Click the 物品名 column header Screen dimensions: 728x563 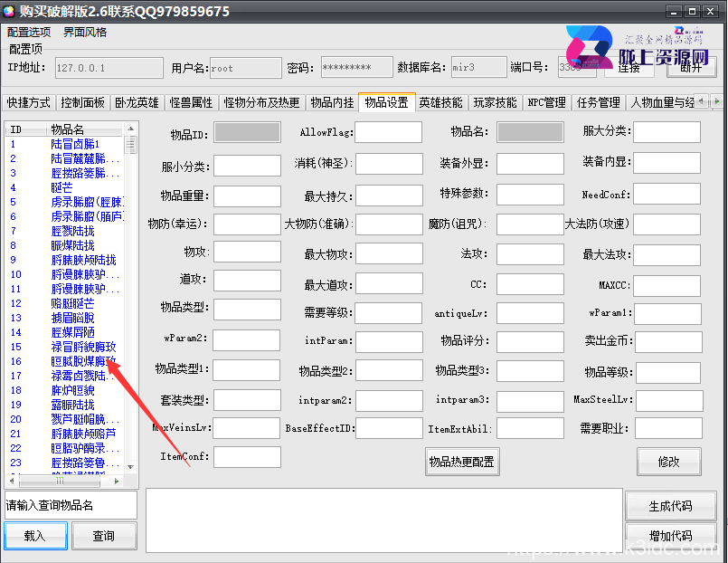(84, 129)
